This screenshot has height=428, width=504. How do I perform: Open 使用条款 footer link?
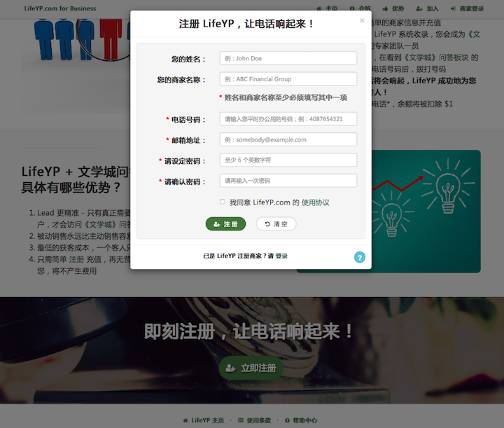[255, 420]
